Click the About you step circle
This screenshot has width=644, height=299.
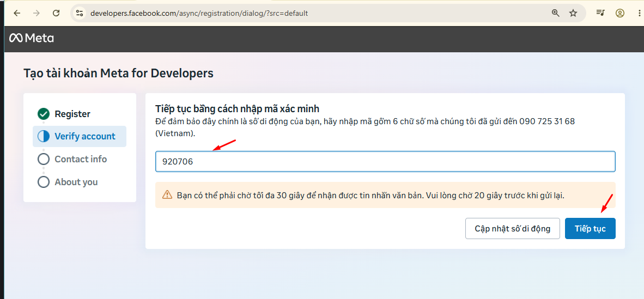pyautogui.click(x=44, y=181)
